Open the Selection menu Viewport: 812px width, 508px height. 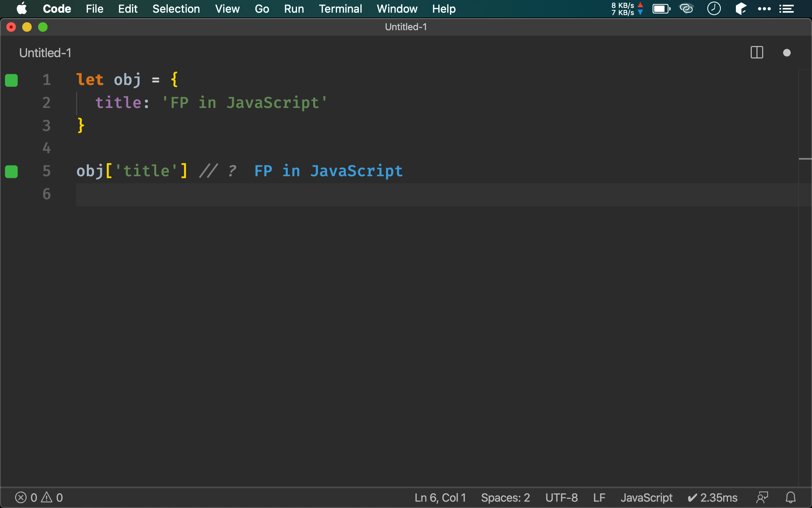pyautogui.click(x=176, y=9)
